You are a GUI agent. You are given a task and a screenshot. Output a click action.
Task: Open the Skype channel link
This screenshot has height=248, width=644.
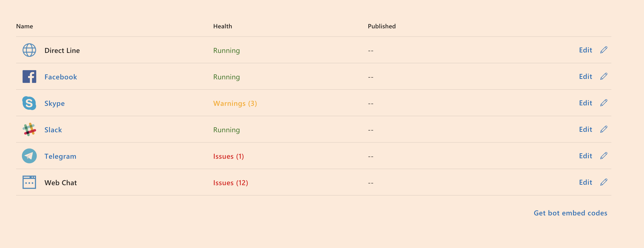(54, 103)
